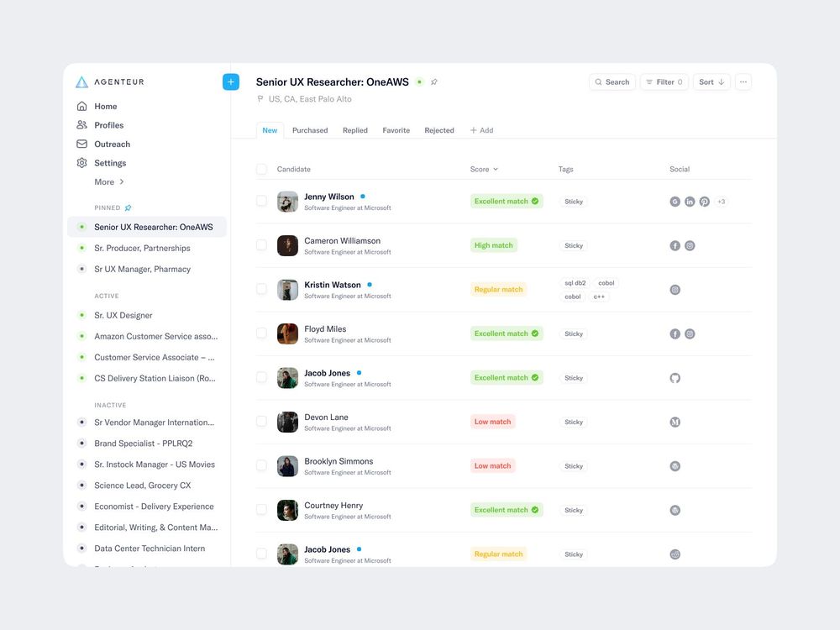The image size is (840, 630).
Task: Go to Outreach in sidebar
Action: (112, 144)
